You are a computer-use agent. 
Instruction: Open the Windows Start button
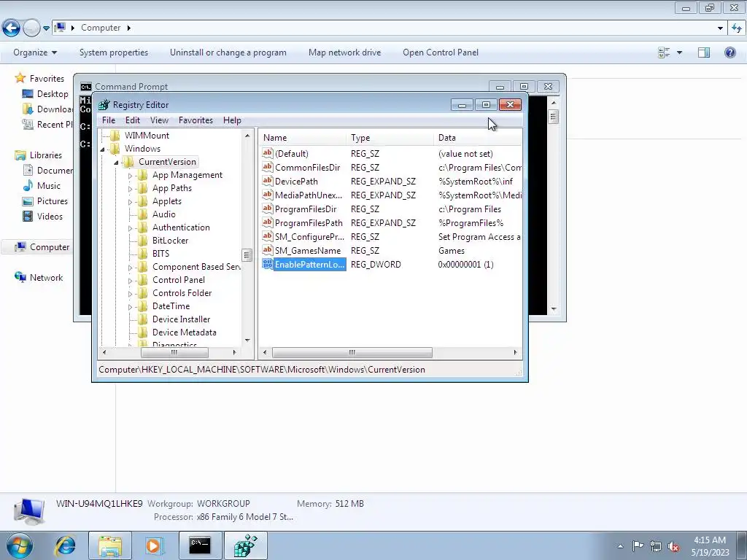pyautogui.click(x=20, y=545)
